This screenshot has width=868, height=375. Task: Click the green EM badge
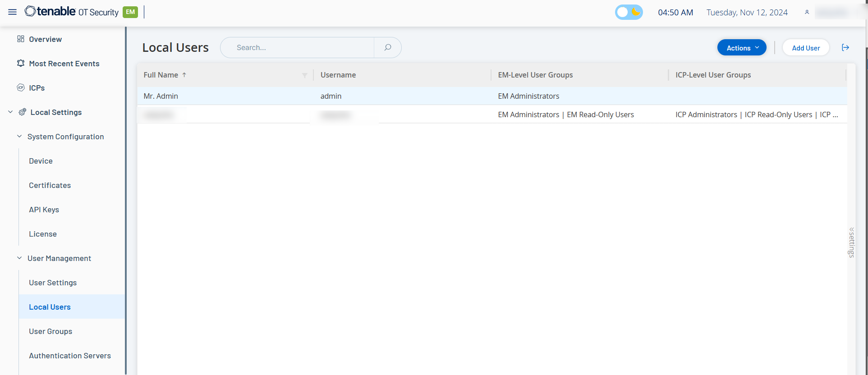(130, 12)
